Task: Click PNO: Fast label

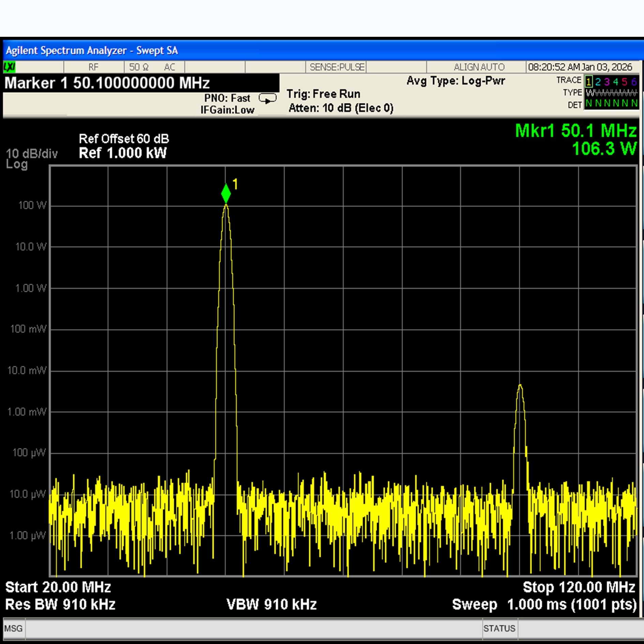Action: [x=227, y=98]
